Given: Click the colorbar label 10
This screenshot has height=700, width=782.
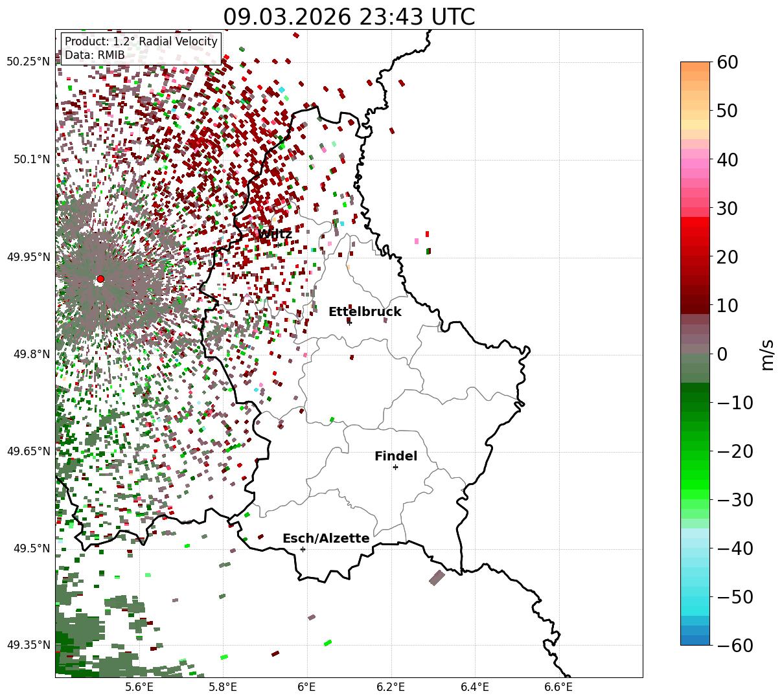Looking at the screenshot, I should pos(728,306).
